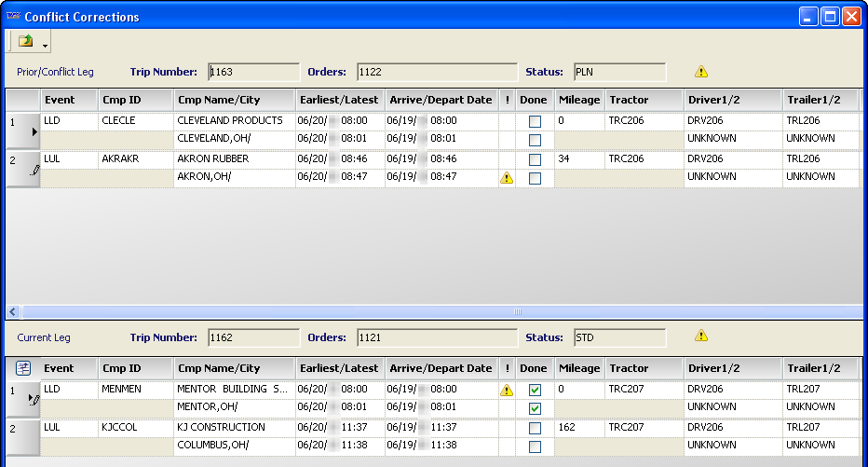
Task: Maximize the Conflict Corrections window
Action: point(830,17)
